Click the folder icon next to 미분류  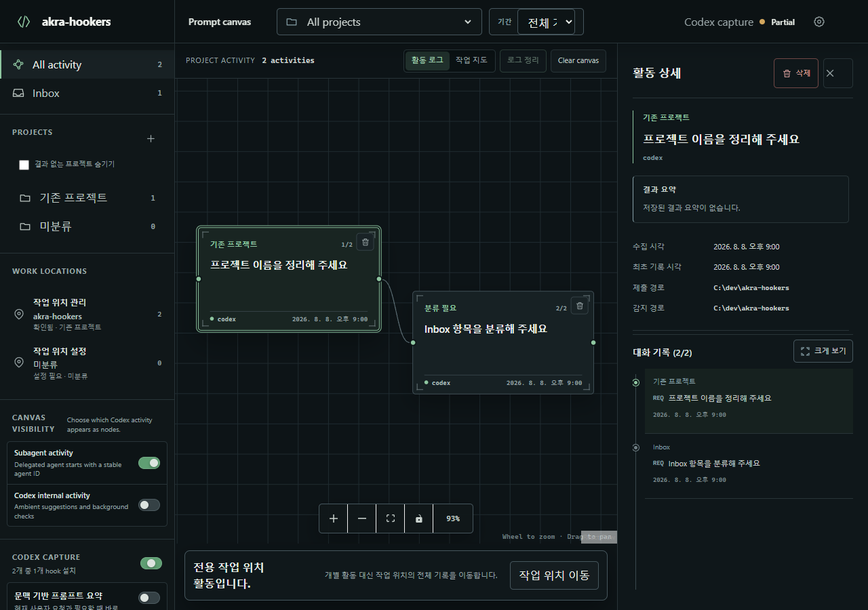tap(25, 226)
